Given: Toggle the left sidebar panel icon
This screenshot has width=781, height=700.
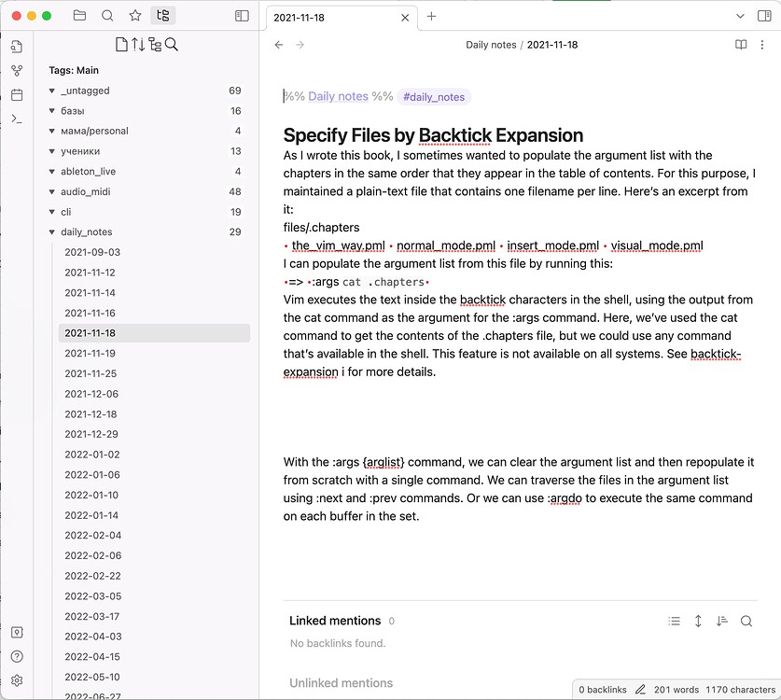Looking at the screenshot, I should (x=241, y=16).
